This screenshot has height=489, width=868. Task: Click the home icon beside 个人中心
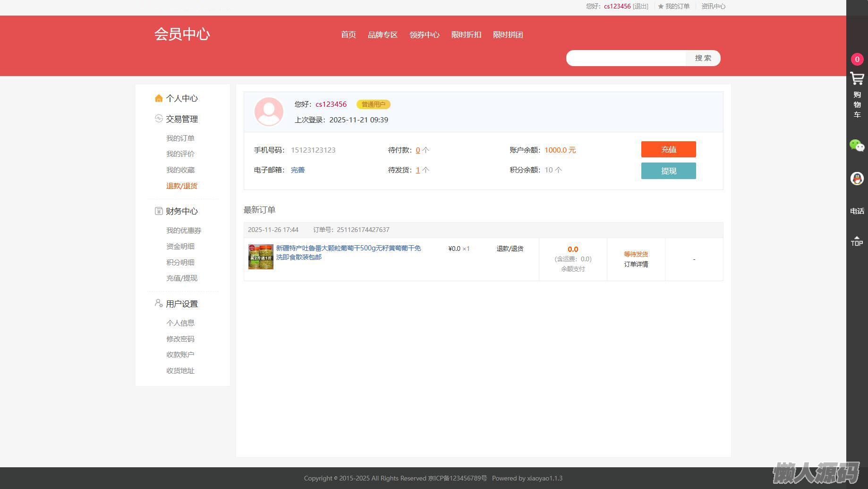click(x=159, y=98)
